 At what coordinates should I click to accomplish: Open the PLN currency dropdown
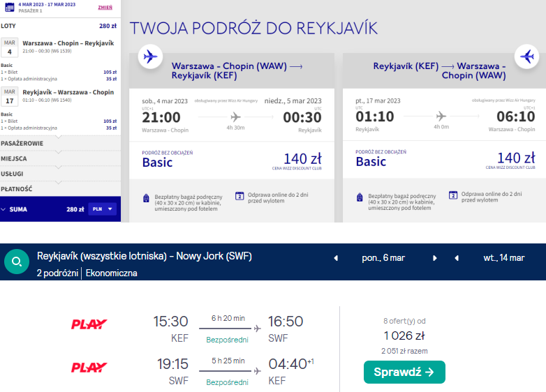[x=102, y=209]
